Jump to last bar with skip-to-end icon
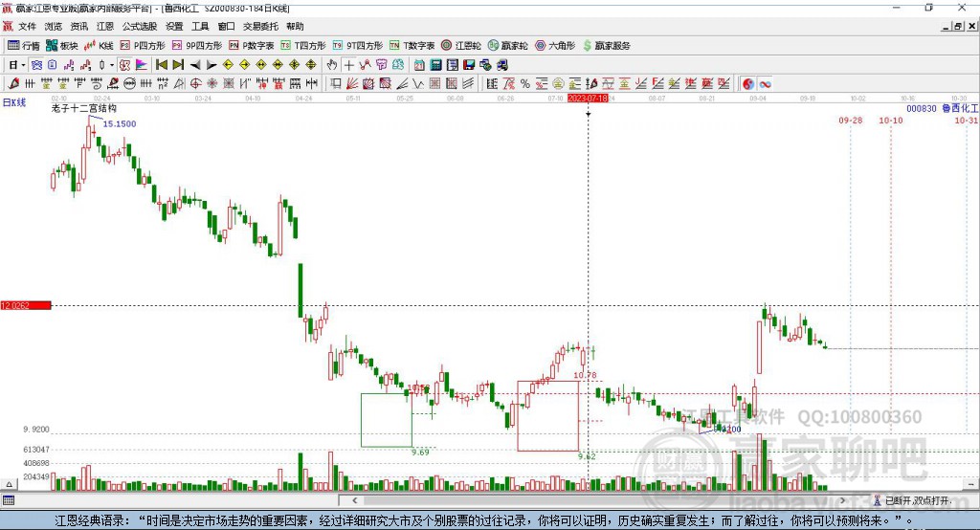 pyautogui.click(x=178, y=65)
